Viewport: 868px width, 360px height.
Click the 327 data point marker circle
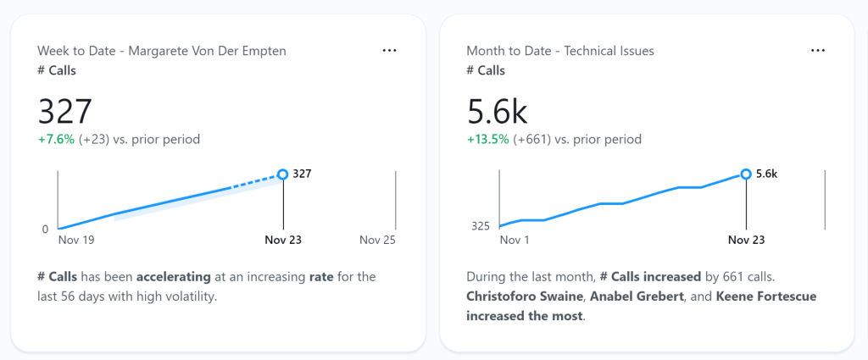pyautogui.click(x=283, y=174)
